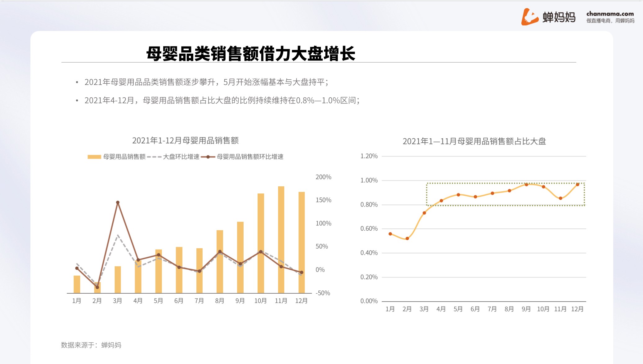643x364 pixels.
Task: Click the 2月 lowest point on brown line
Action: [x=97, y=287]
